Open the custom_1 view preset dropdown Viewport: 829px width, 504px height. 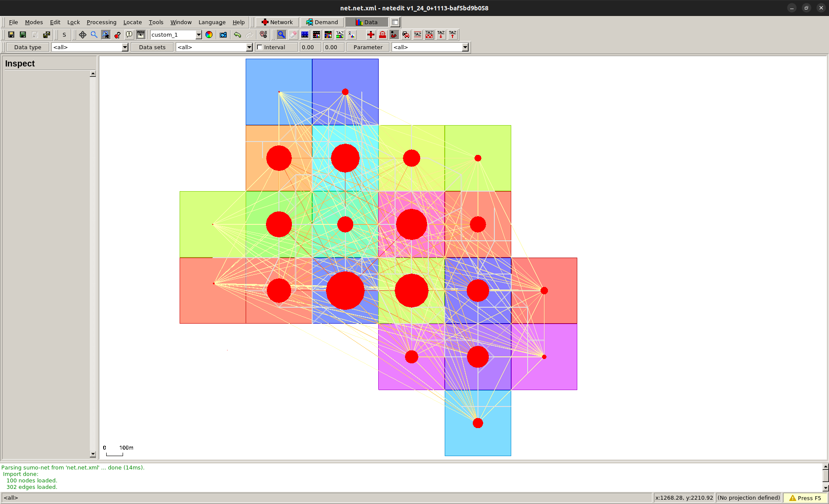(198, 35)
